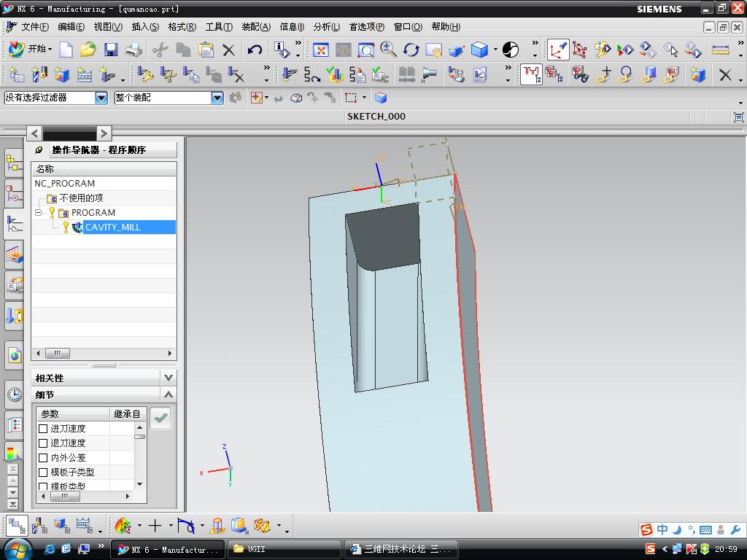Open the 工具(T) menu
This screenshot has width=747, height=560.
point(219,27)
